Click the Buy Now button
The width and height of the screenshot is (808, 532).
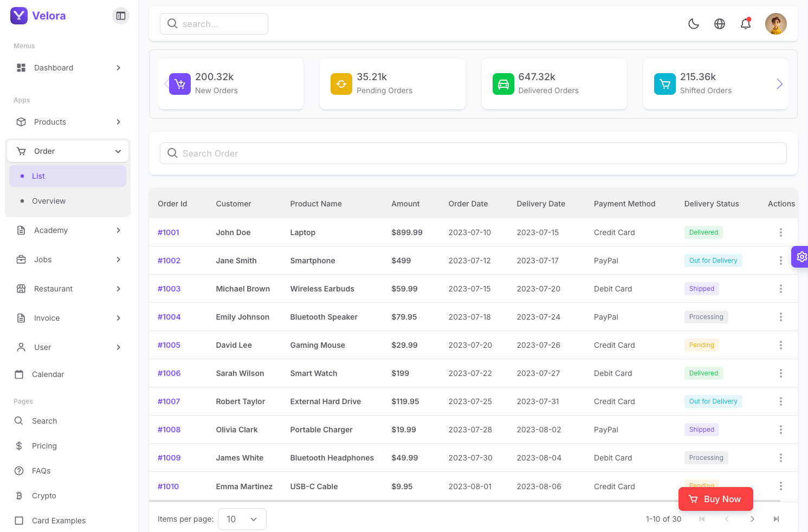coord(715,499)
